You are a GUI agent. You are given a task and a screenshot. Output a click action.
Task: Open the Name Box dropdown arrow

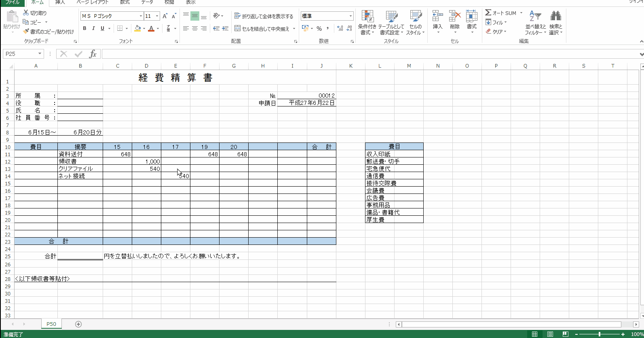pos(40,54)
